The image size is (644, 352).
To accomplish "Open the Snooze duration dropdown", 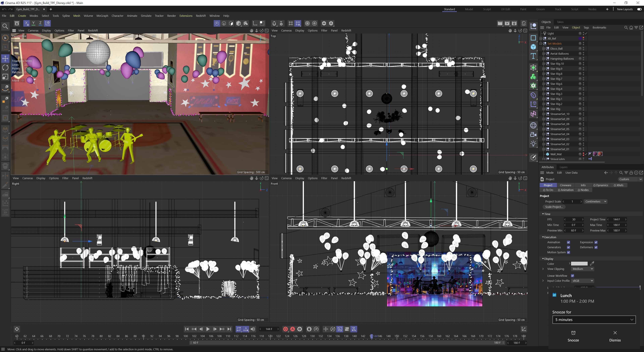I will [594, 320].
